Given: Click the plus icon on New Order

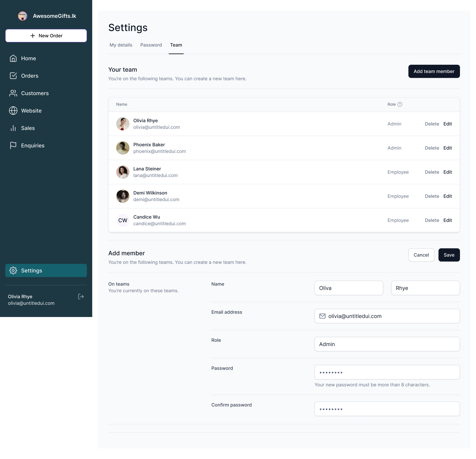Looking at the screenshot, I should pos(33,36).
